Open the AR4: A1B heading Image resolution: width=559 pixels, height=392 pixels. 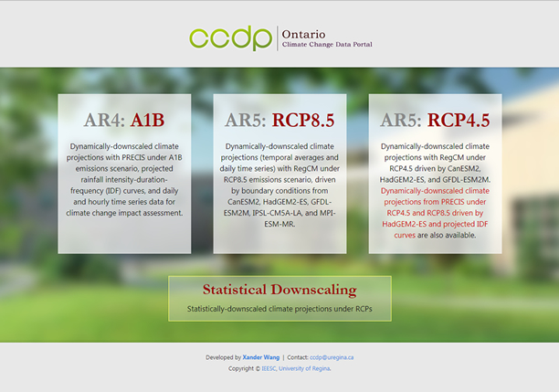(124, 120)
